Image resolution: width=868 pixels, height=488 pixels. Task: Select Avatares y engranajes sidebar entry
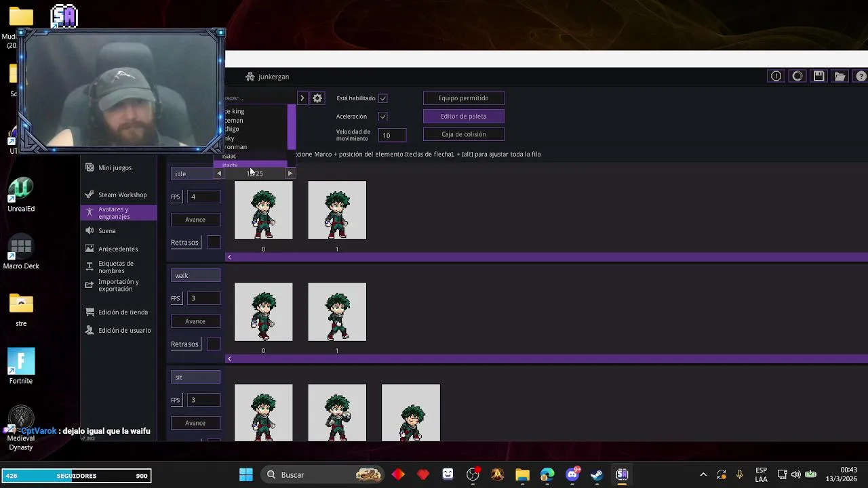(x=119, y=213)
